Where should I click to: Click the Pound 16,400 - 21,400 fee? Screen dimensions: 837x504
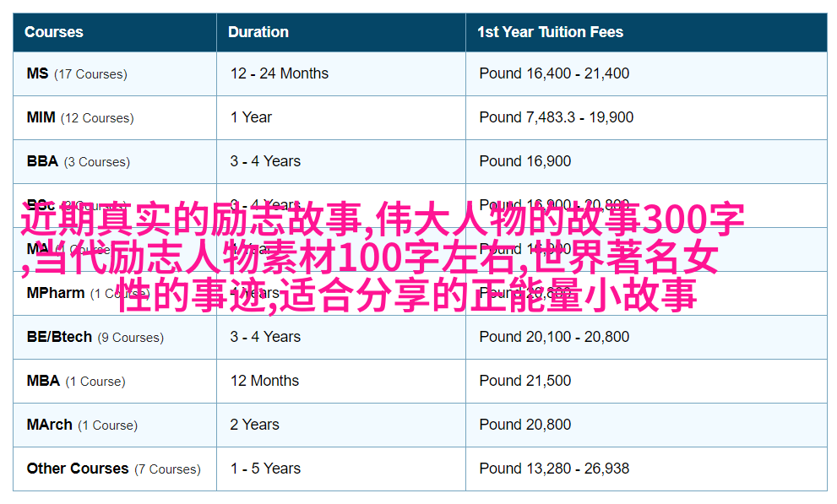point(554,73)
